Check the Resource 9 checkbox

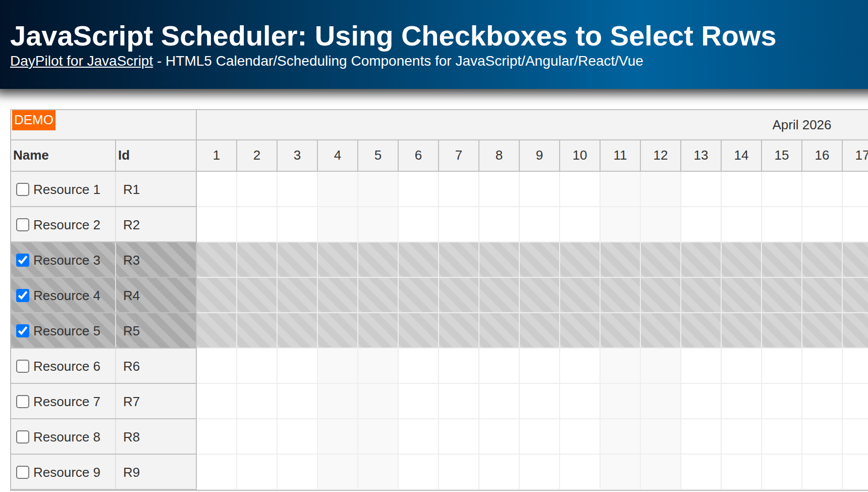(22, 472)
